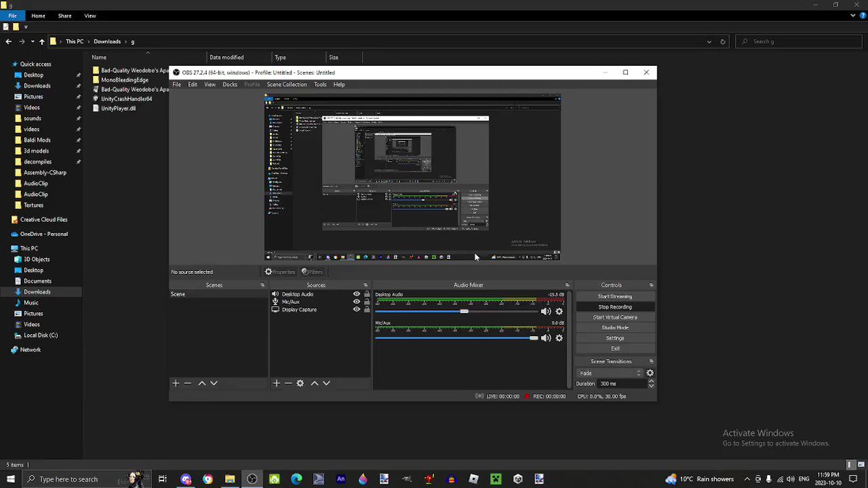Expand the address bar history dropdown
The height and width of the screenshot is (488, 868).
709,42
